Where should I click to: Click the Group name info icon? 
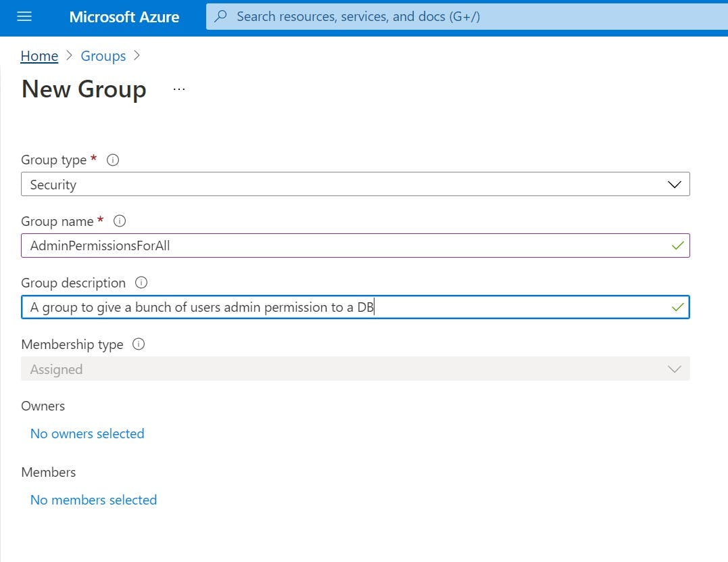click(120, 221)
